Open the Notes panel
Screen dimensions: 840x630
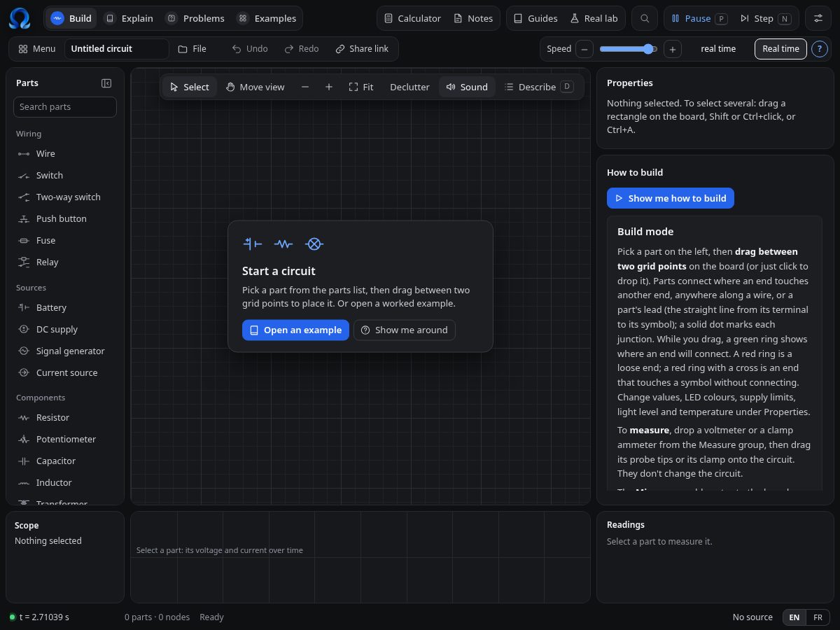[473, 18]
